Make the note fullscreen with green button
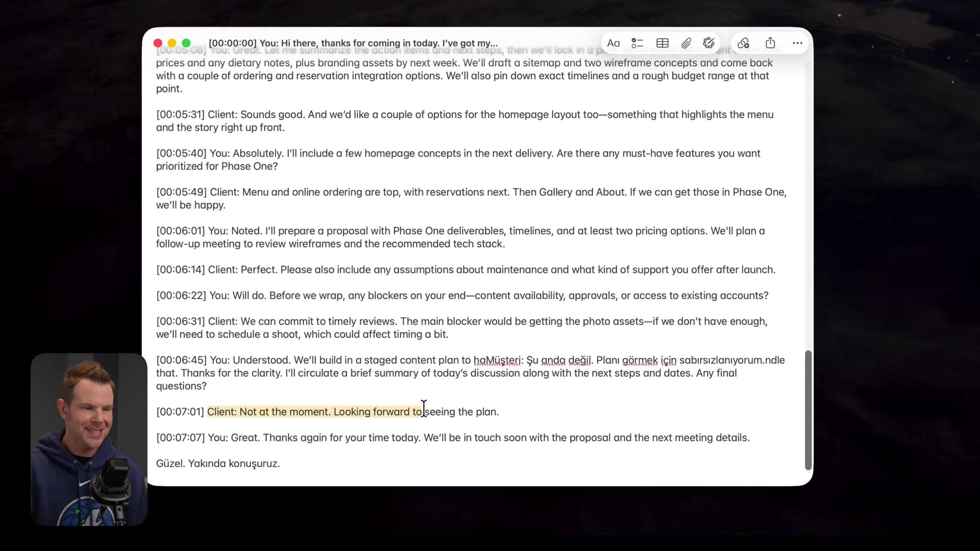Image resolution: width=980 pixels, height=551 pixels. tap(186, 43)
